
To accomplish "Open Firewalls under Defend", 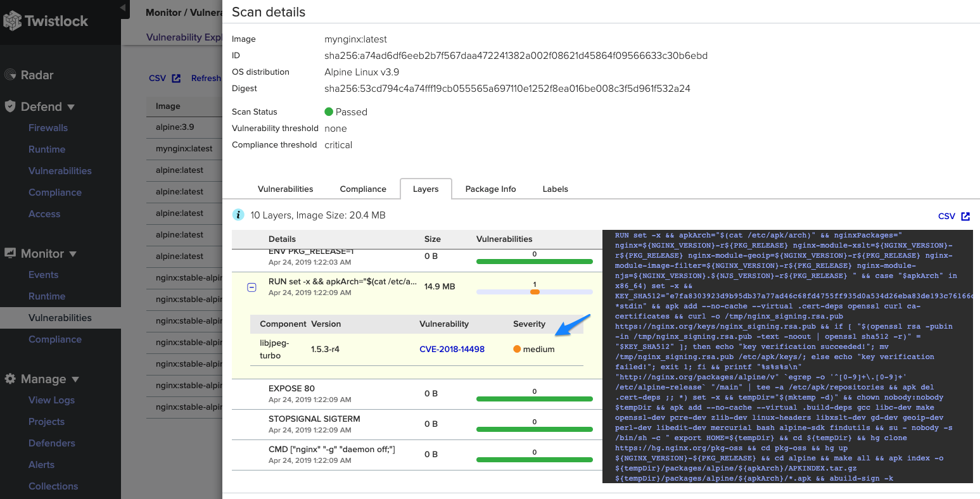I will (48, 128).
